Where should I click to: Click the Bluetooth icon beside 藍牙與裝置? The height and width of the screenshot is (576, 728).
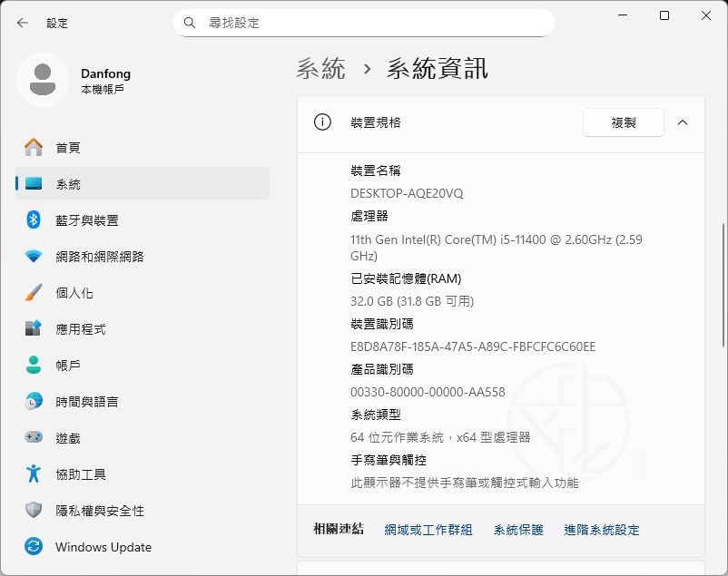[34, 220]
